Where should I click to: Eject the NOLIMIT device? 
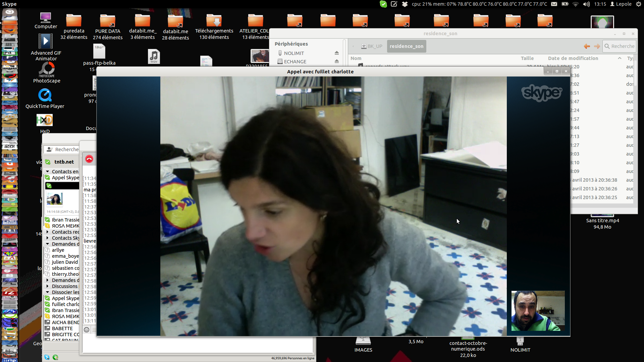pos(336,53)
